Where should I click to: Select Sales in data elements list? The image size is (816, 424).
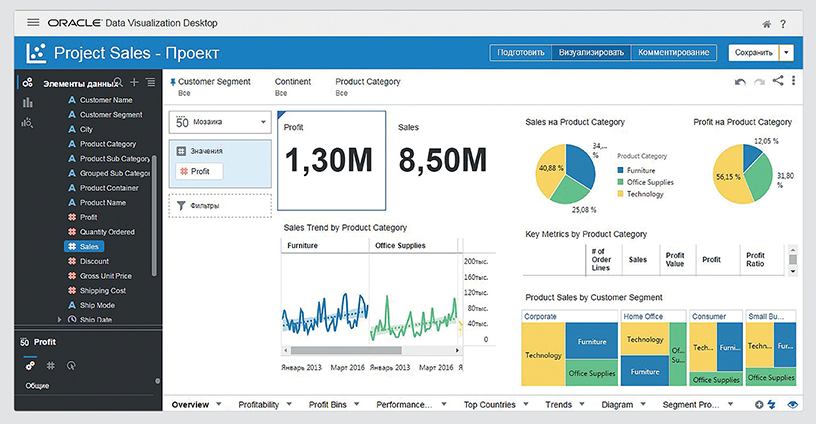pos(84,247)
